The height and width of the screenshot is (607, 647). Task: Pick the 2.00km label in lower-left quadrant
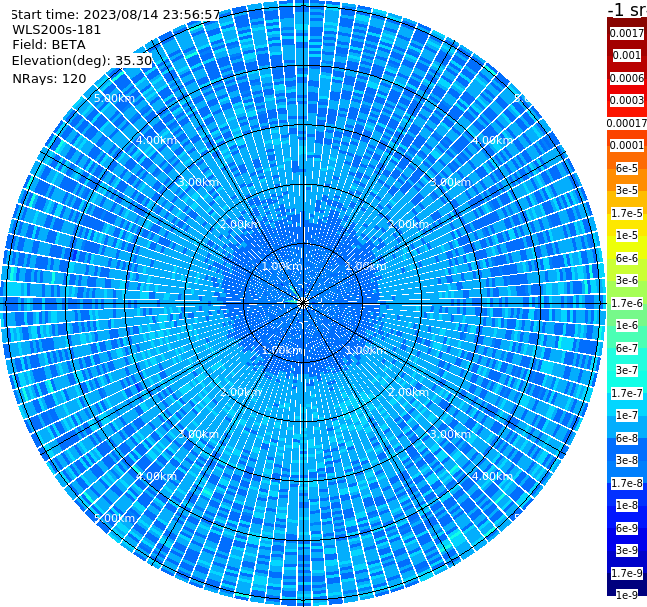click(241, 392)
